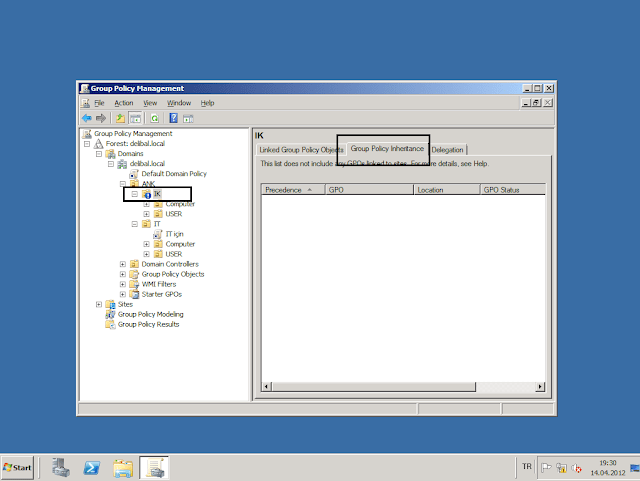Switch to the Delegation tab
640x481 pixels.
447,150
